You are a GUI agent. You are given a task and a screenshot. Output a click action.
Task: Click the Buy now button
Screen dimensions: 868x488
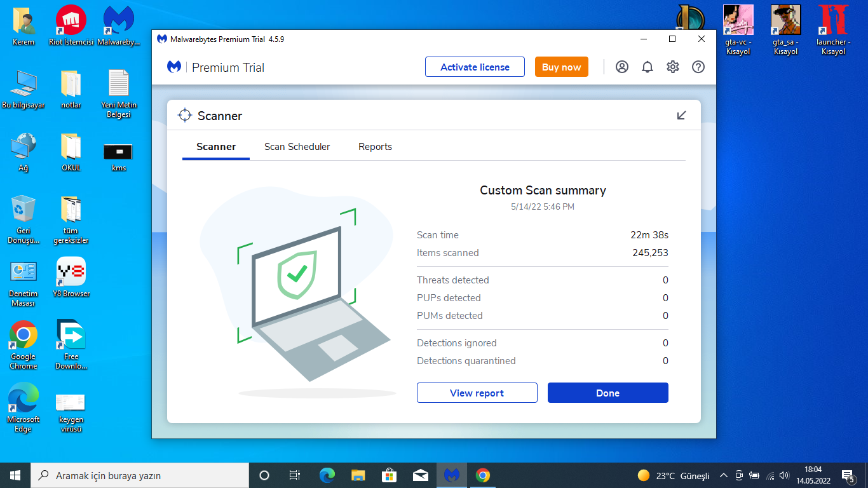[561, 67]
